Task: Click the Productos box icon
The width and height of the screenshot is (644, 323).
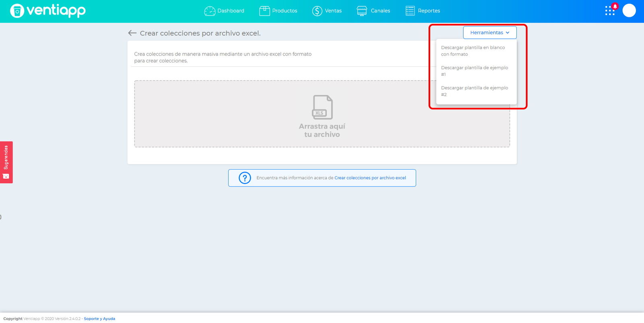Action: pyautogui.click(x=264, y=11)
